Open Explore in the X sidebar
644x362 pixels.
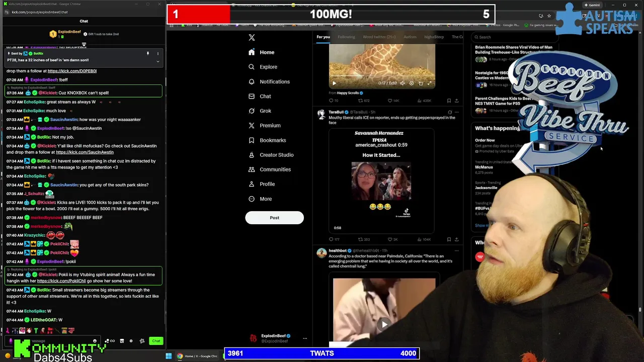263,67
